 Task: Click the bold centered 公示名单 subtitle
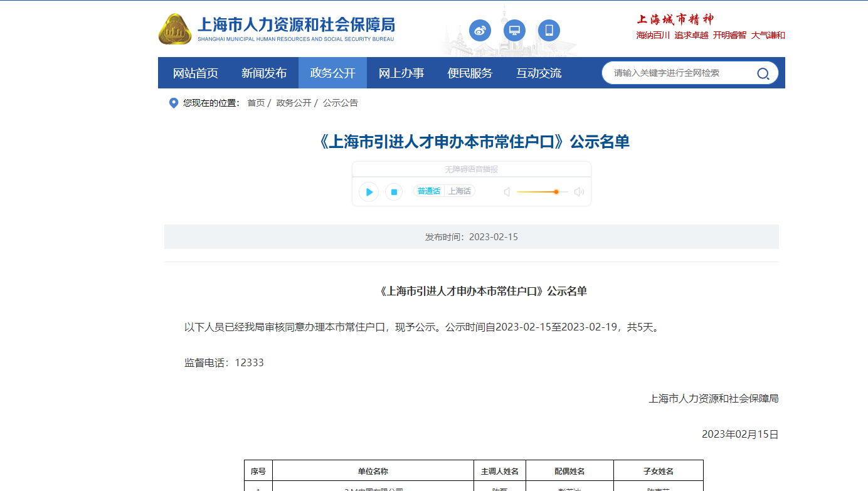pyautogui.click(x=482, y=291)
